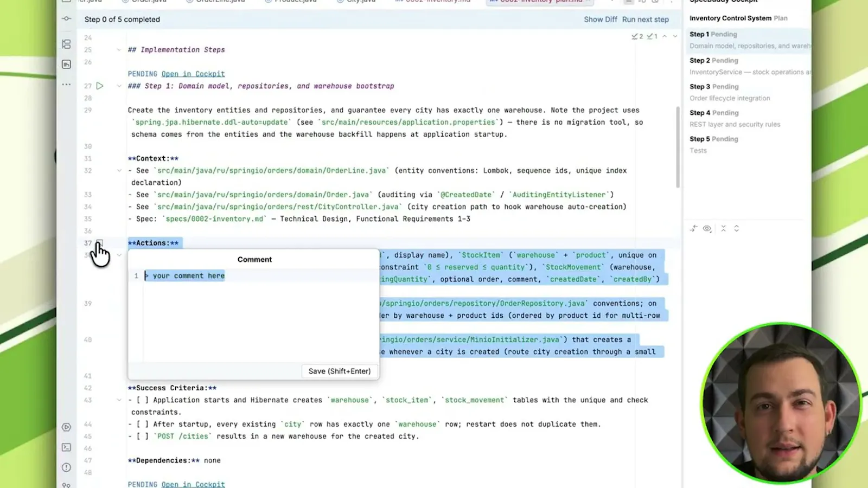Check the 'Application starts and Hibernate' criterion box
The height and width of the screenshot is (488, 868).
[142, 400]
